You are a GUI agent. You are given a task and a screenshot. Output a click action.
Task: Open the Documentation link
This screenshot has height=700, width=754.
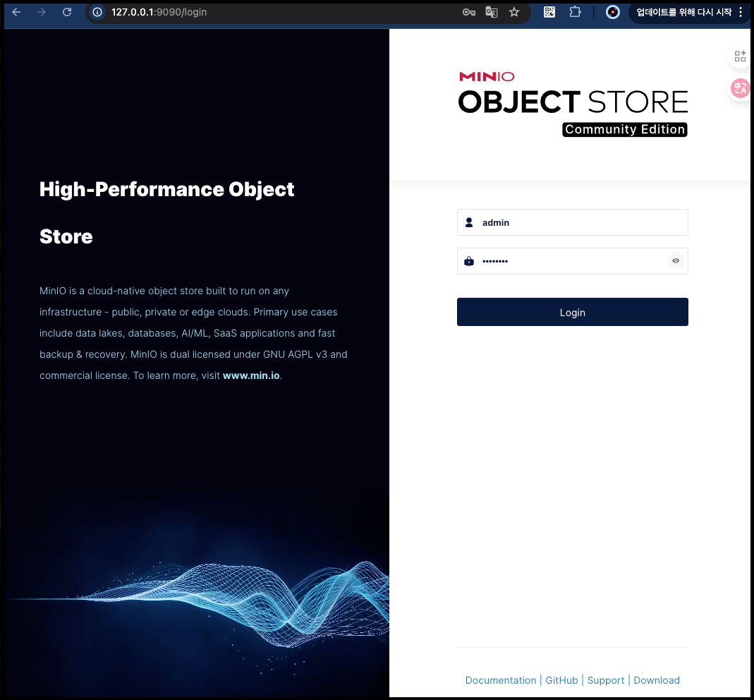point(500,680)
